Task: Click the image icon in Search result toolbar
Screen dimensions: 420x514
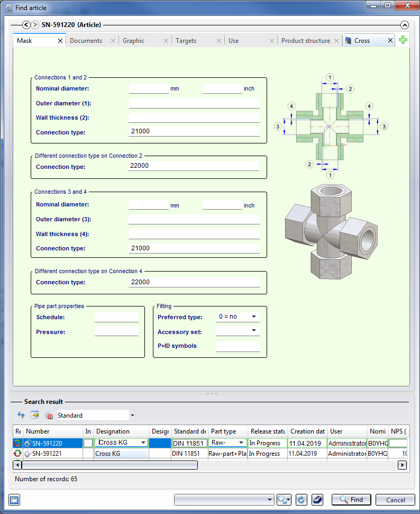Action: 35,416
